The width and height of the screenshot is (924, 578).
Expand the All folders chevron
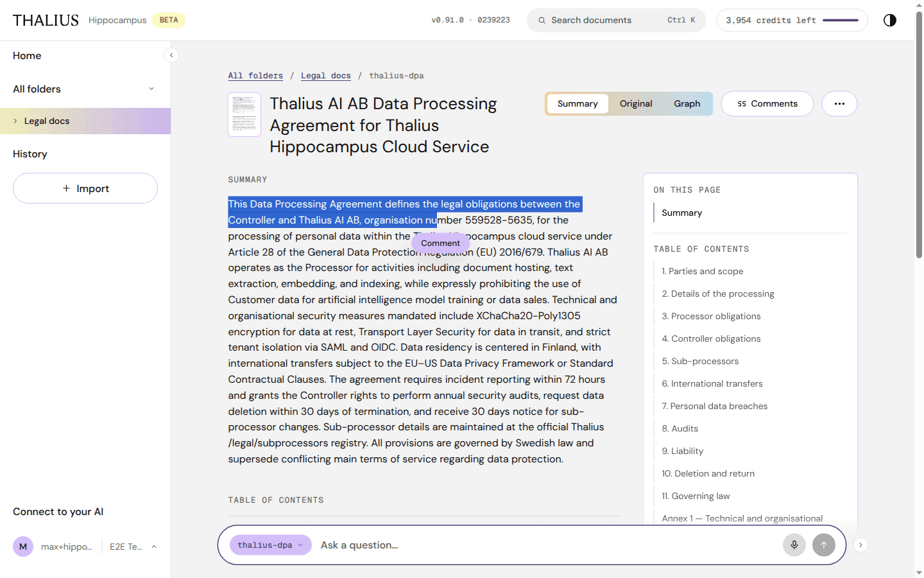(x=151, y=89)
